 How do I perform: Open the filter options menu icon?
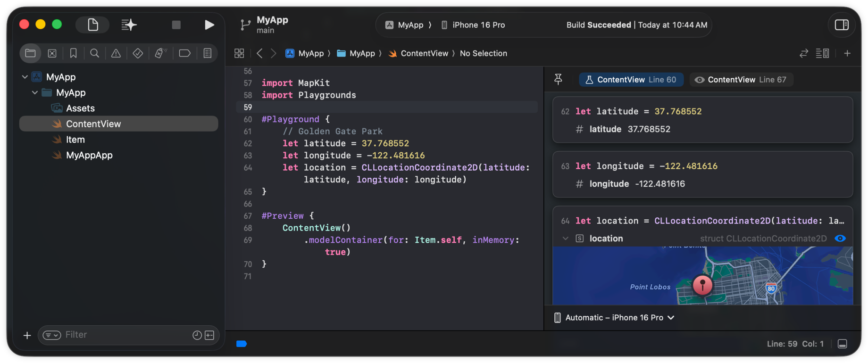point(52,335)
